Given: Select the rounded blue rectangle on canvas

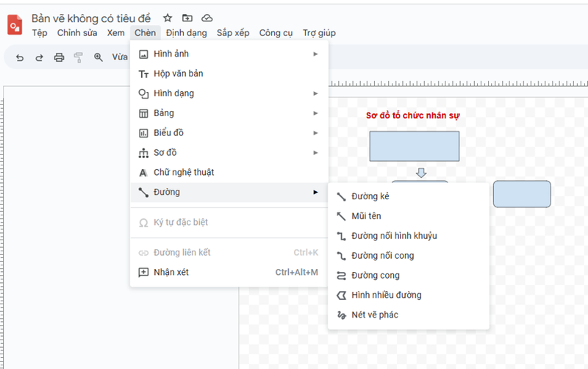Looking at the screenshot, I should pos(522,194).
